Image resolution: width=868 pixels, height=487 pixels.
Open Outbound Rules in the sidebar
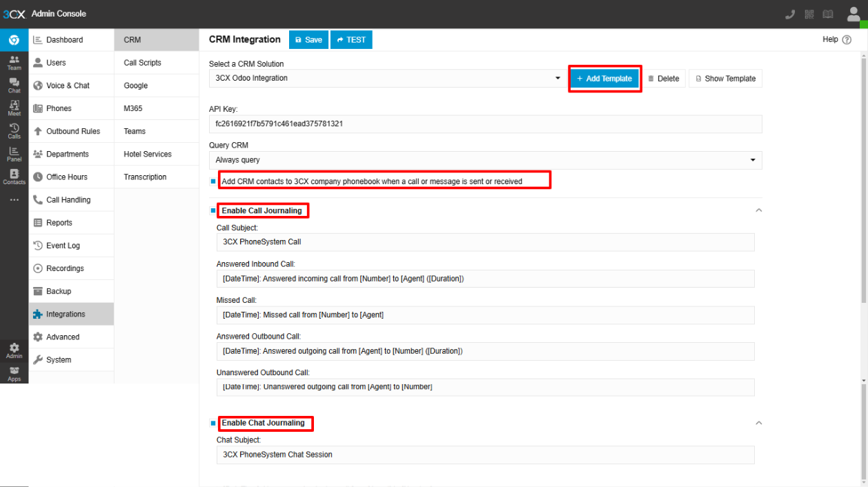[72, 131]
